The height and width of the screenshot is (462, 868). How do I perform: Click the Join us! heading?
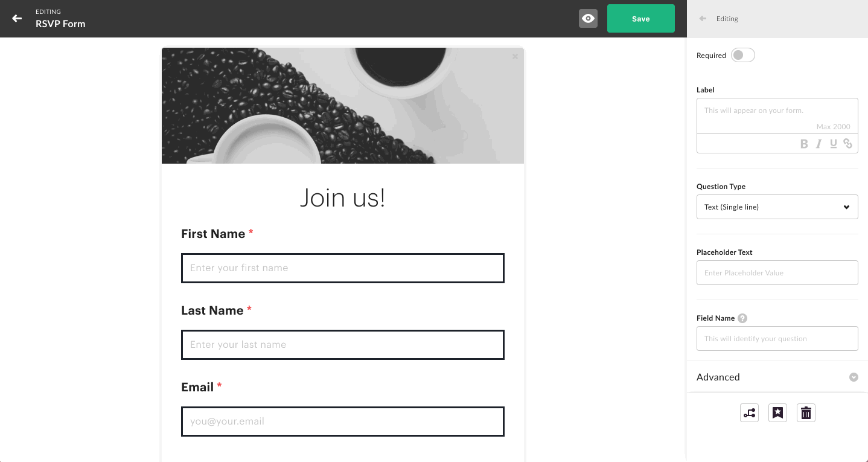pyautogui.click(x=343, y=198)
